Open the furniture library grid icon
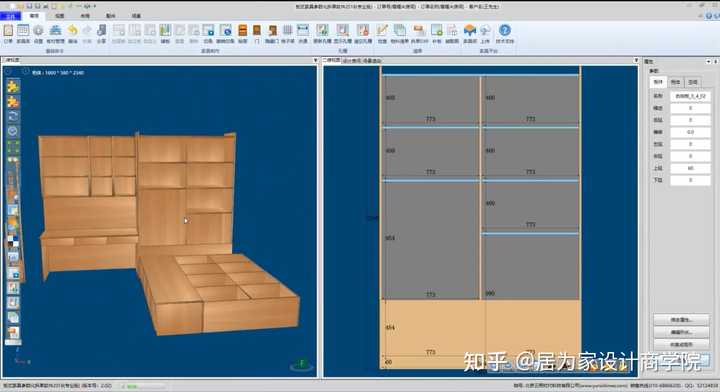The width and height of the screenshot is (720, 392). tap(23, 31)
